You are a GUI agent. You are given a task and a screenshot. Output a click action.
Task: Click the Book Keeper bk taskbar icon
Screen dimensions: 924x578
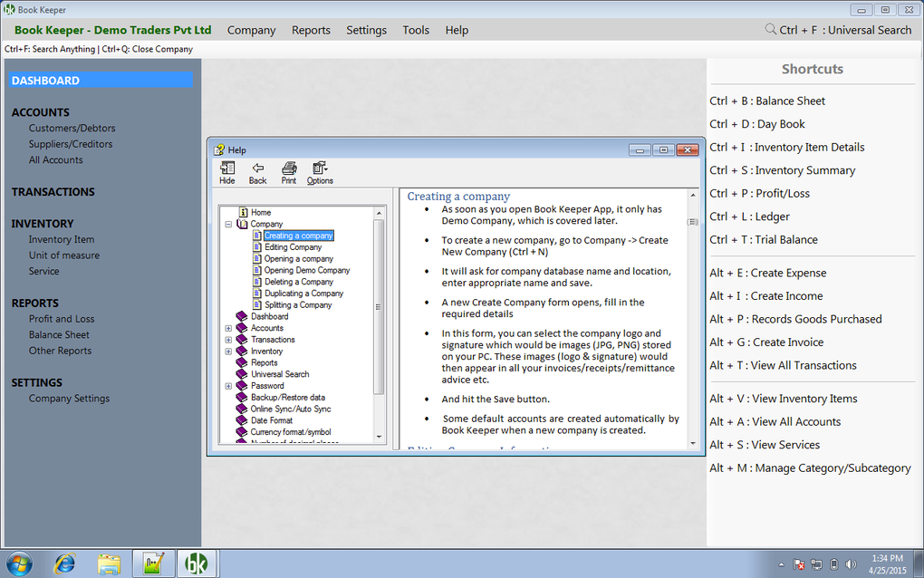point(197,564)
